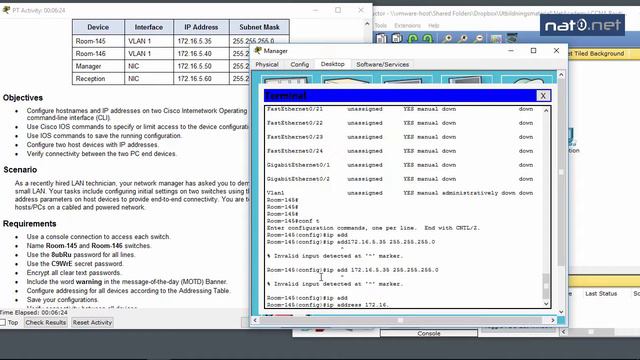Viewport: 640px width, 360px height.
Task: Click the Reset Activity button
Action: tap(92, 322)
